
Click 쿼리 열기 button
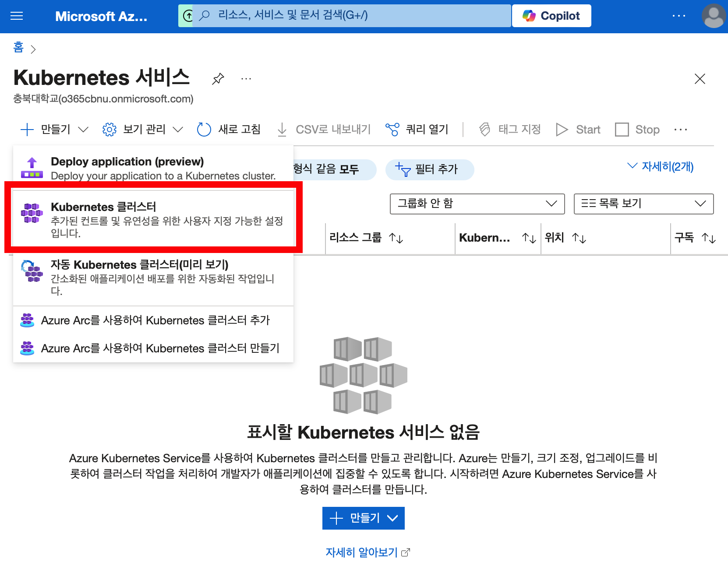[417, 130]
